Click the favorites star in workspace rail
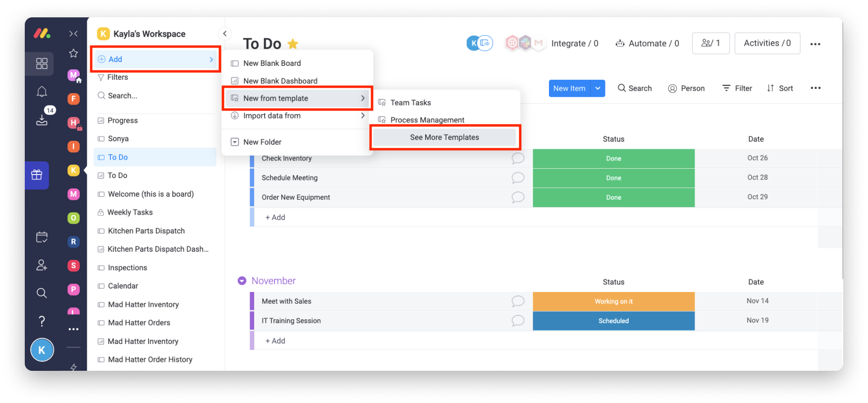The height and width of the screenshot is (403, 868). coord(73,53)
